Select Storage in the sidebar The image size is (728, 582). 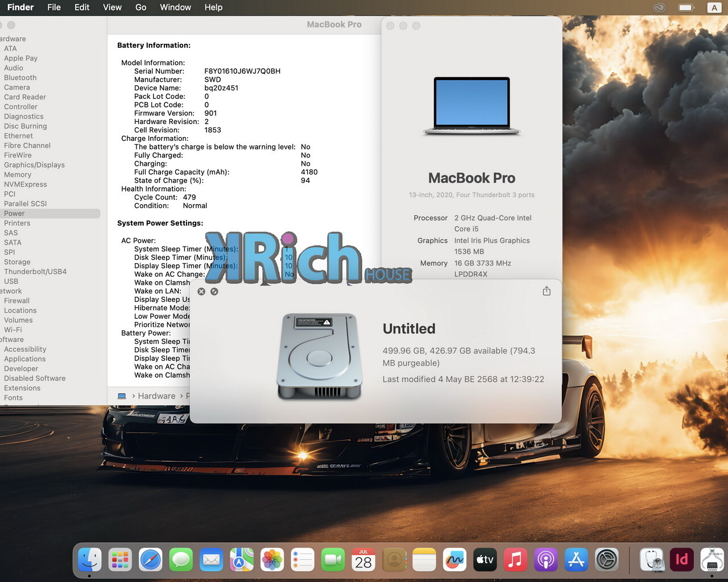[17, 262]
